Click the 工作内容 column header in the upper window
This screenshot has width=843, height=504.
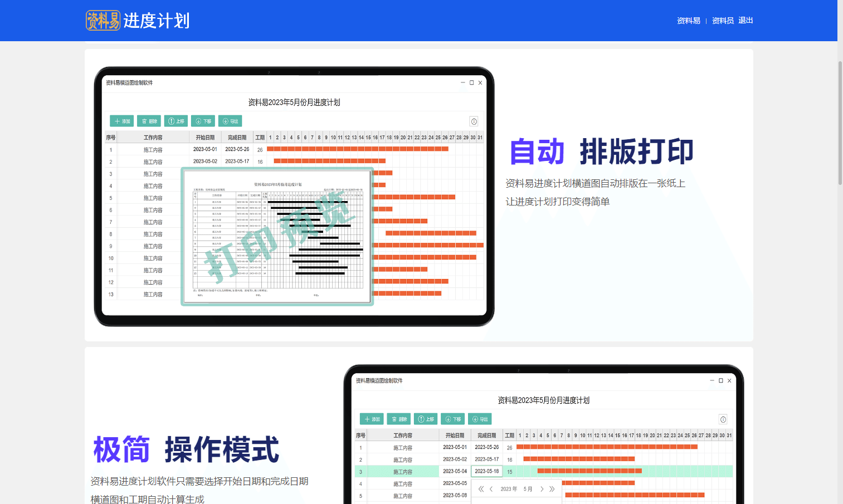pyautogui.click(x=153, y=138)
